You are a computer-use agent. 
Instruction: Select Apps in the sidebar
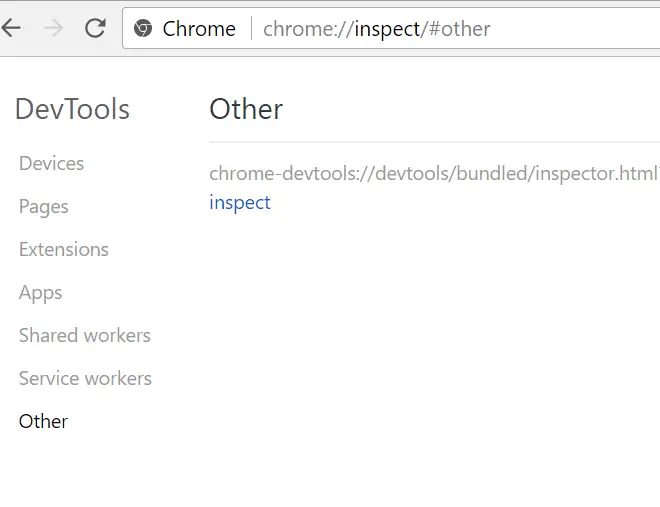pyautogui.click(x=41, y=292)
